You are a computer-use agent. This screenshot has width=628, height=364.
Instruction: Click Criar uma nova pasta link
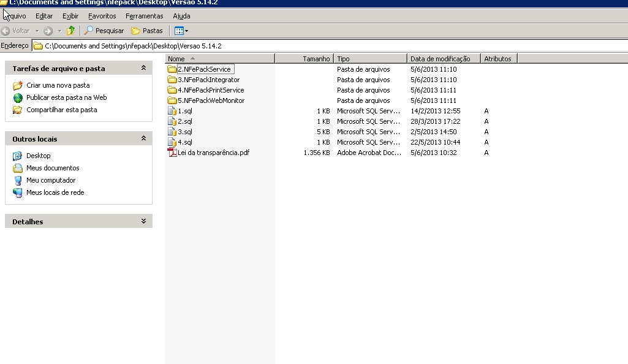[58, 86]
